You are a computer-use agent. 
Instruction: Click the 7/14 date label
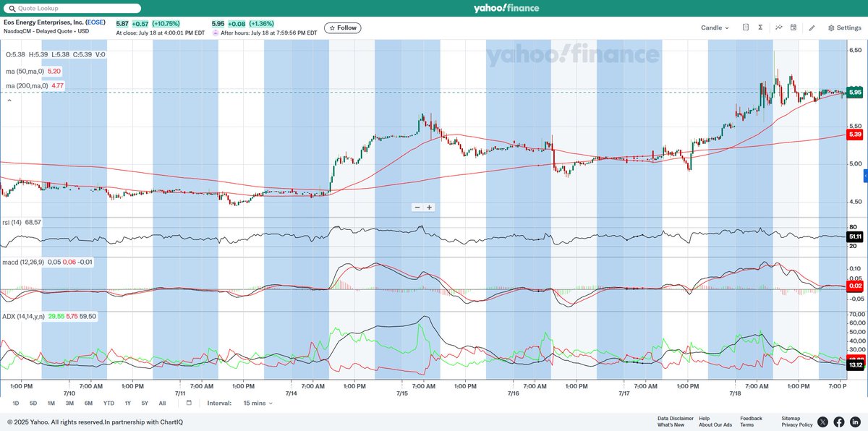pos(292,393)
